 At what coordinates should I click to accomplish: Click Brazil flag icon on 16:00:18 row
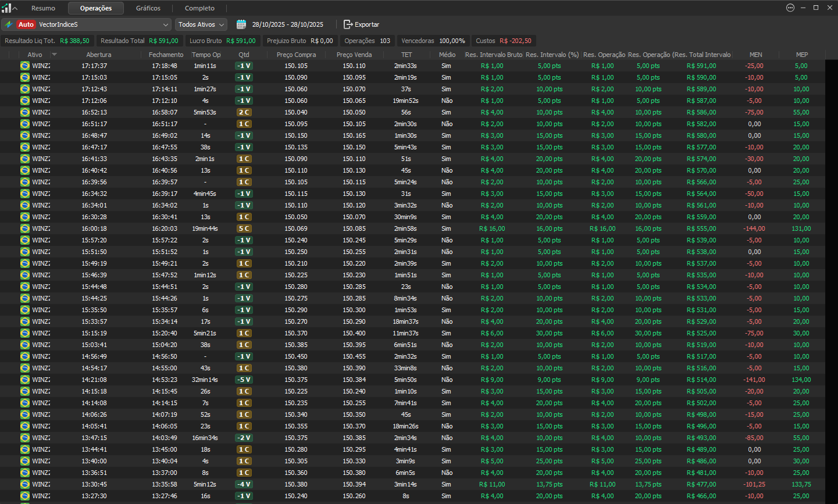click(24, 228)
